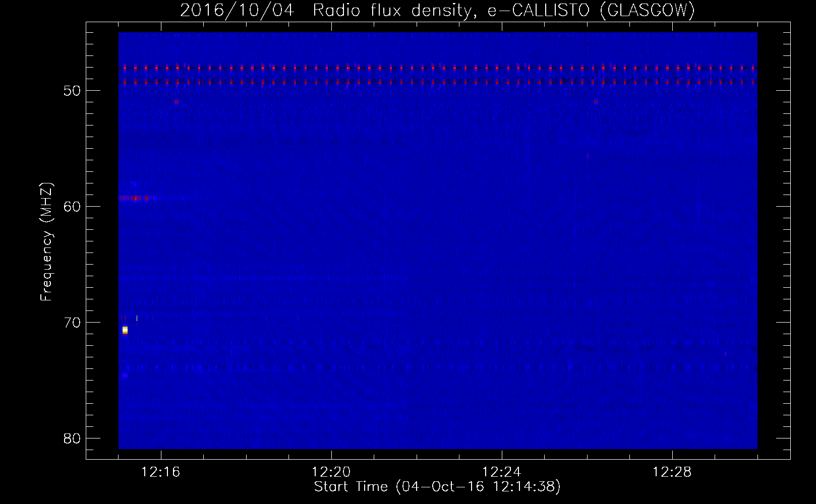Click the 50 MHz frequency label
Screen dimensions: 816x504
(x=72, y=91)
